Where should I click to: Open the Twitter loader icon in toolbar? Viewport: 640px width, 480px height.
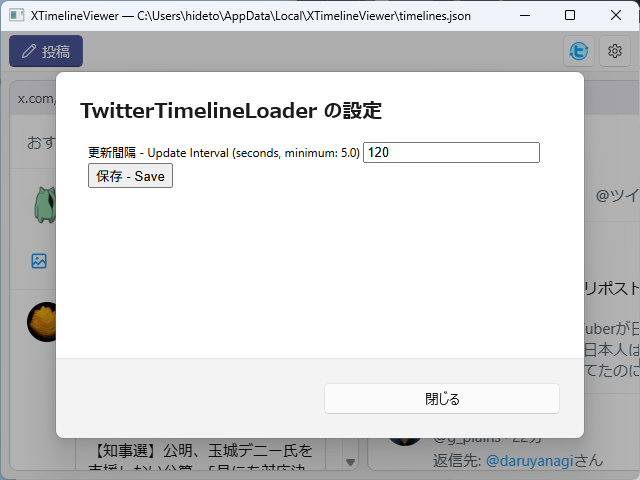click(579, 51)
